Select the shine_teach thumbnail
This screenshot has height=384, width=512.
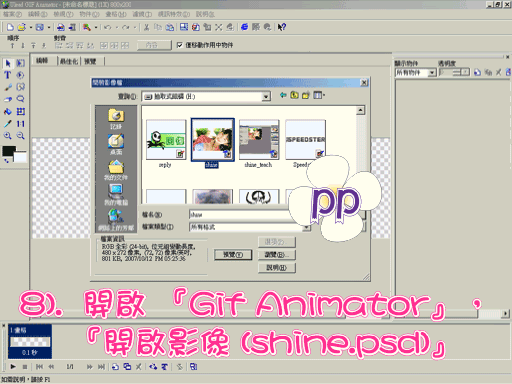click(259, 140)
